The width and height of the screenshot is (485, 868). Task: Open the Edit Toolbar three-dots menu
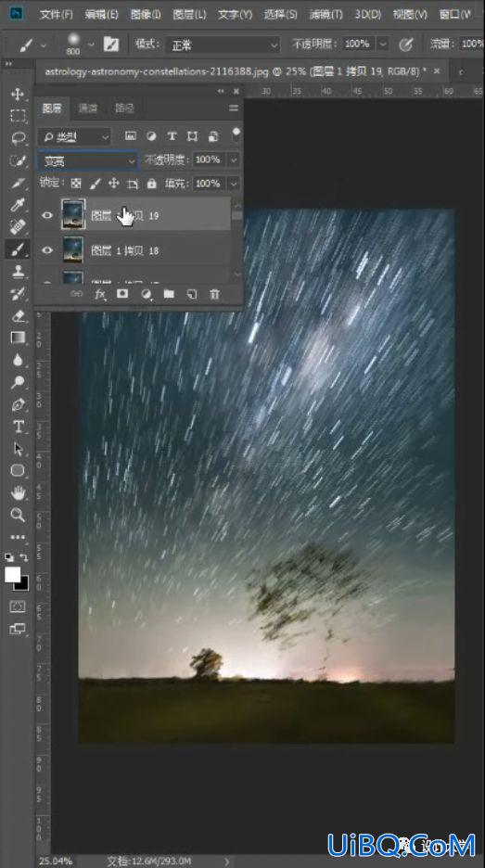point(18,537)
